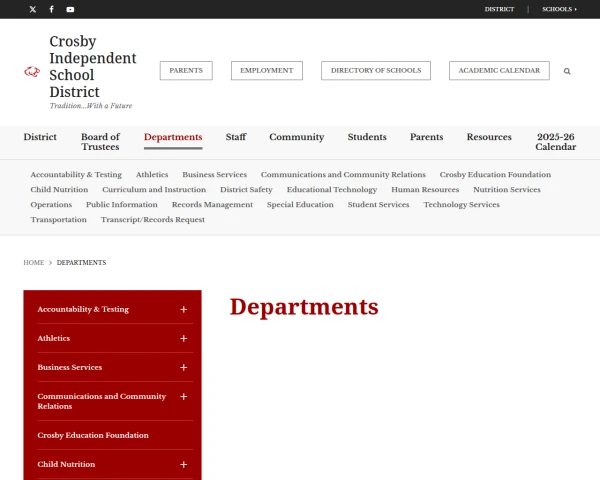The width and height of the screenshot is (600, 480).
Task: Click the search magnifier icon
Action: click(x=567, y=71)
